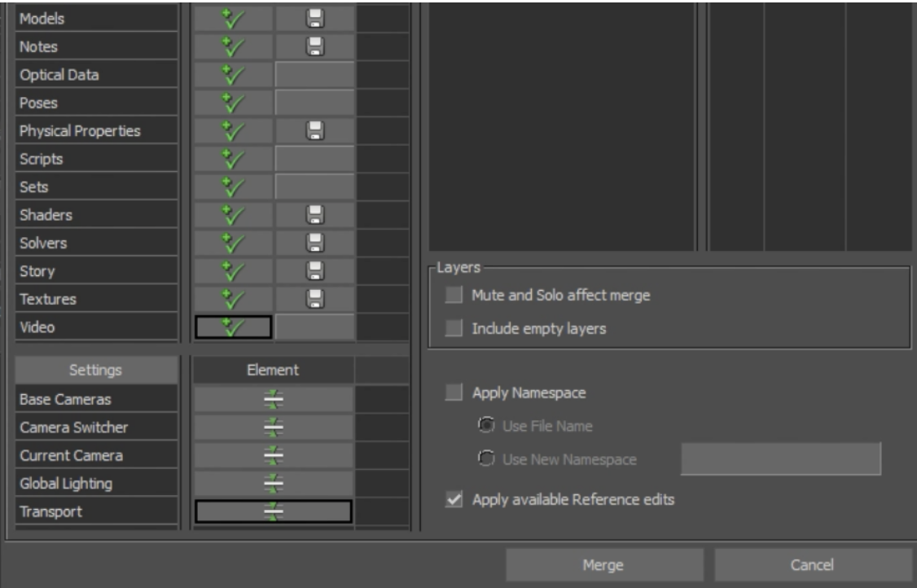917x588 pixels.
Task: Toggle the Optical Data merge checkmark icon
Action: [x=233, y=75]
